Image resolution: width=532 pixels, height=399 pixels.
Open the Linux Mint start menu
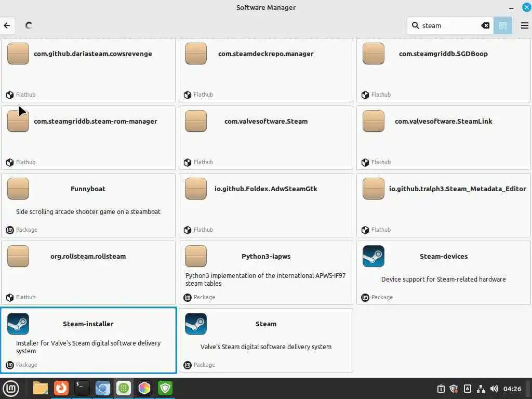(11, 389)
